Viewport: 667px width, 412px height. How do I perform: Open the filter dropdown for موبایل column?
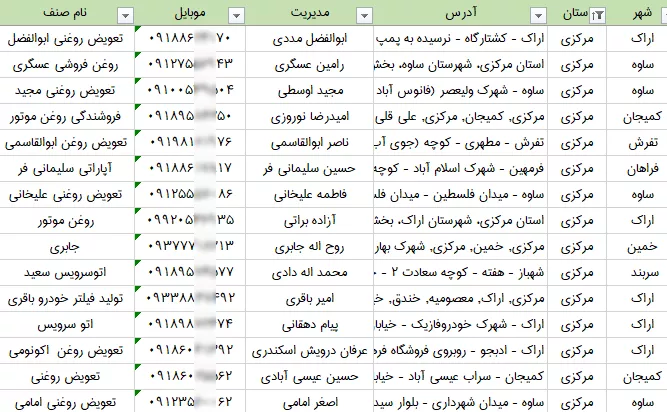tap(237, 16)
